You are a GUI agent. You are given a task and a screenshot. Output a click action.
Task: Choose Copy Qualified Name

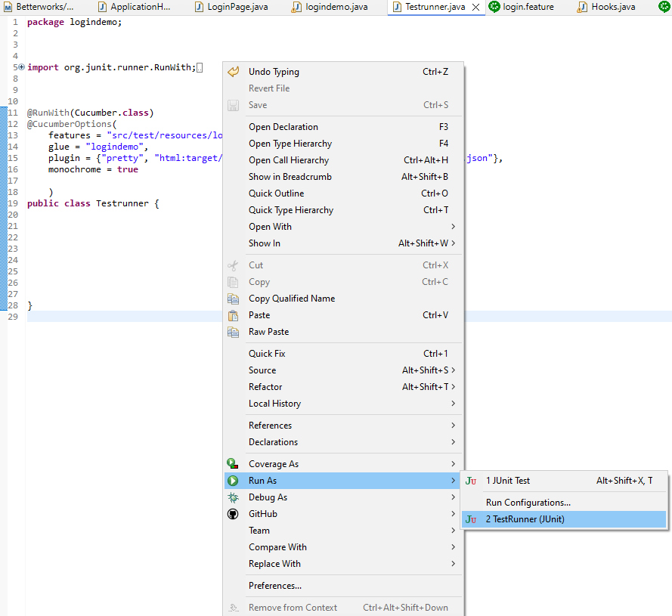[344, 299]
